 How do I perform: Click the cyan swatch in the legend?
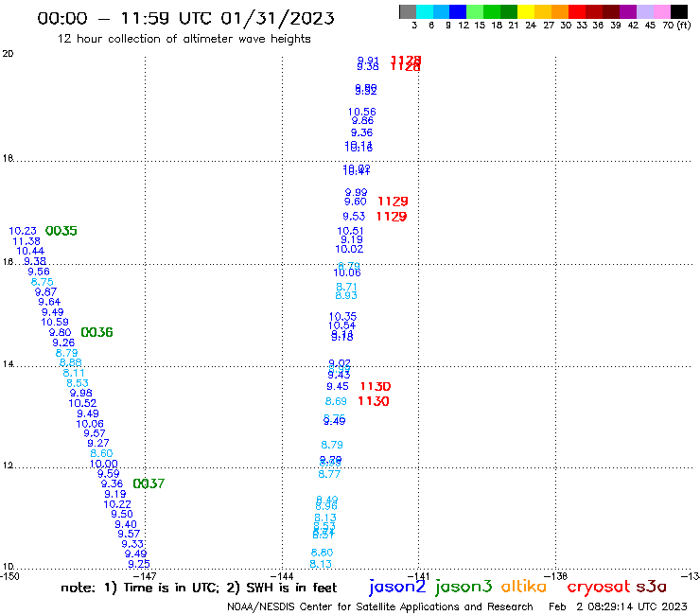coord(424,11)
